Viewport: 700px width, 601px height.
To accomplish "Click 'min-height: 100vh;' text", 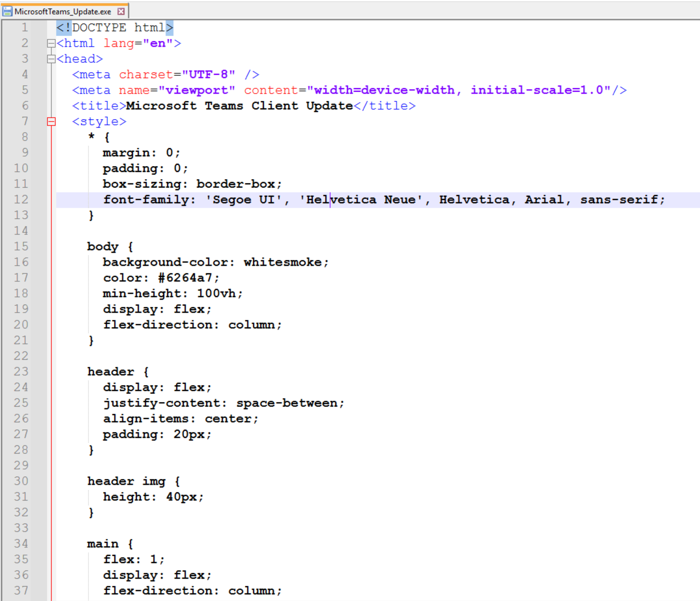I will pos(173,293).
